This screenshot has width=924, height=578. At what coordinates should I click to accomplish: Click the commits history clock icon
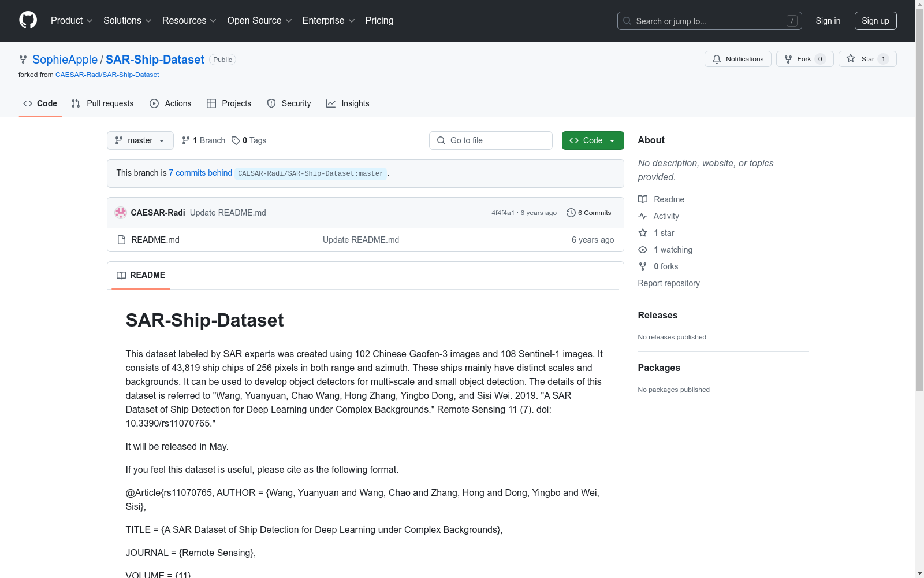571,213
